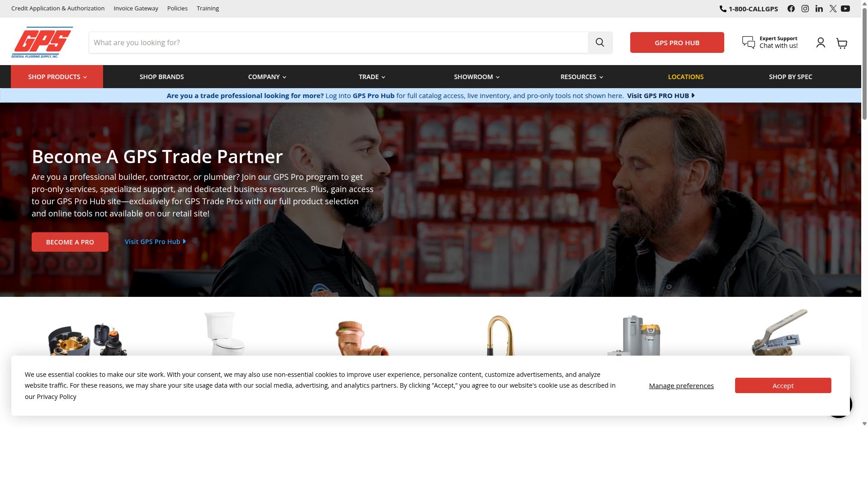The height and width of the screenshot is (488, 868).
Task: Follow the banner Visit GPS PRO HUB link
Action: [x=660, y=96]
